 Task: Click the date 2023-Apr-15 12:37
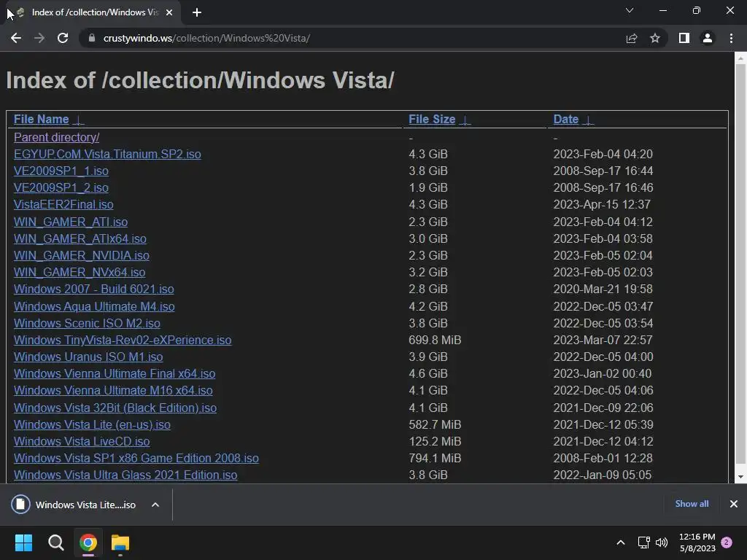[602, 204]
